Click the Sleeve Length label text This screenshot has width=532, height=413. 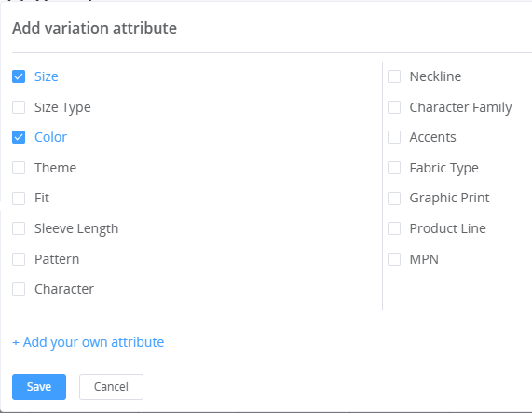coord(76,228)
